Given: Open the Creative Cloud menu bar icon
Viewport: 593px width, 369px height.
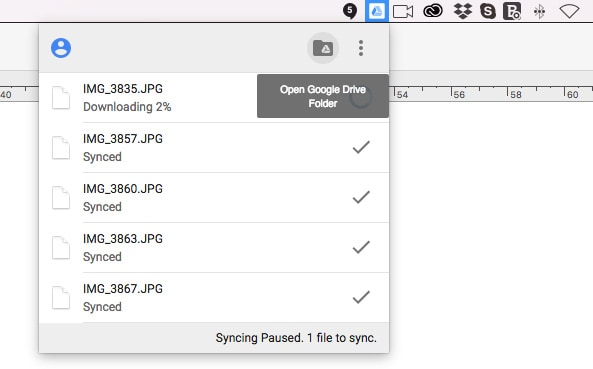Looking at the screenshot, I should click(433, 11).
